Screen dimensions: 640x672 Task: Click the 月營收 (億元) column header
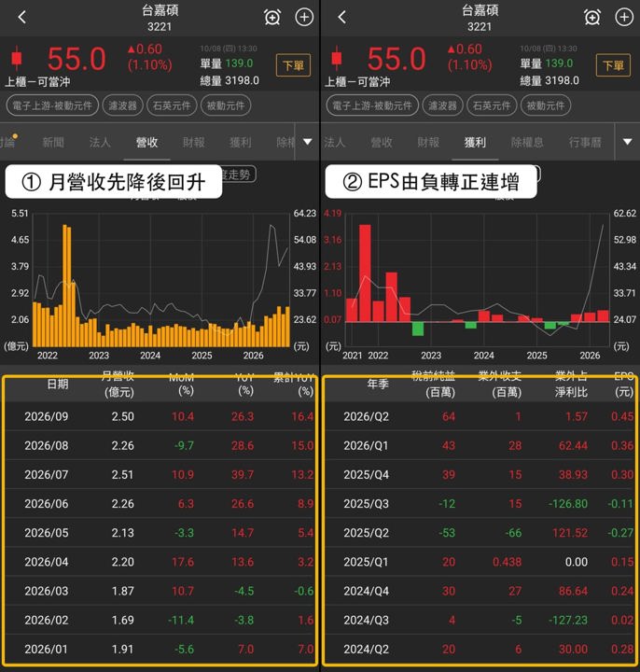[x=118, y=384]
